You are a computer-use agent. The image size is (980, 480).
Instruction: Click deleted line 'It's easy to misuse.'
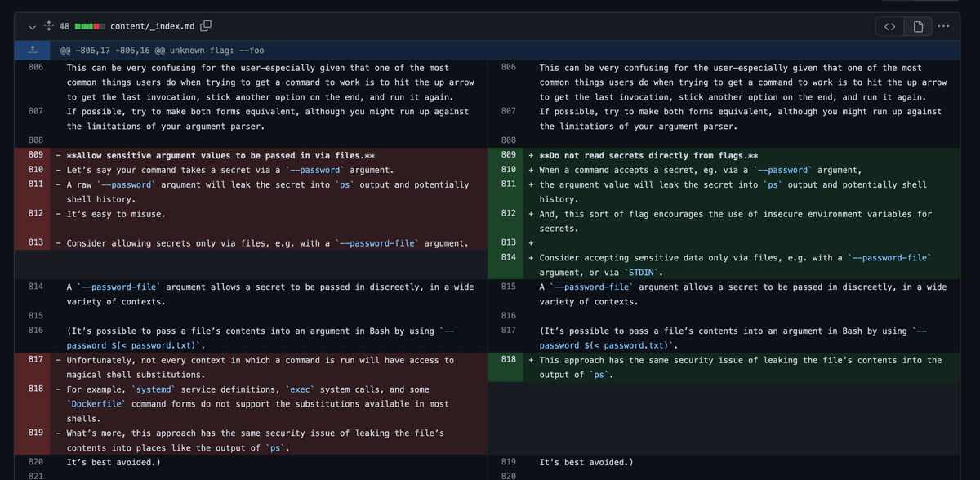[x=115, y=214]
